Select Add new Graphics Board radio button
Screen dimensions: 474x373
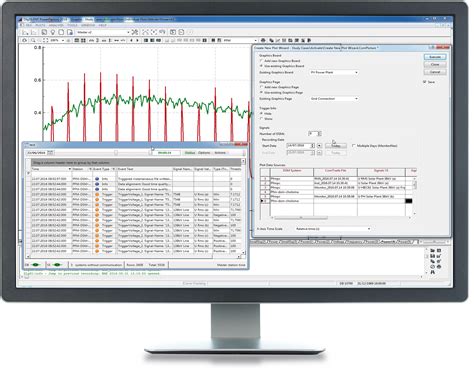262,61
